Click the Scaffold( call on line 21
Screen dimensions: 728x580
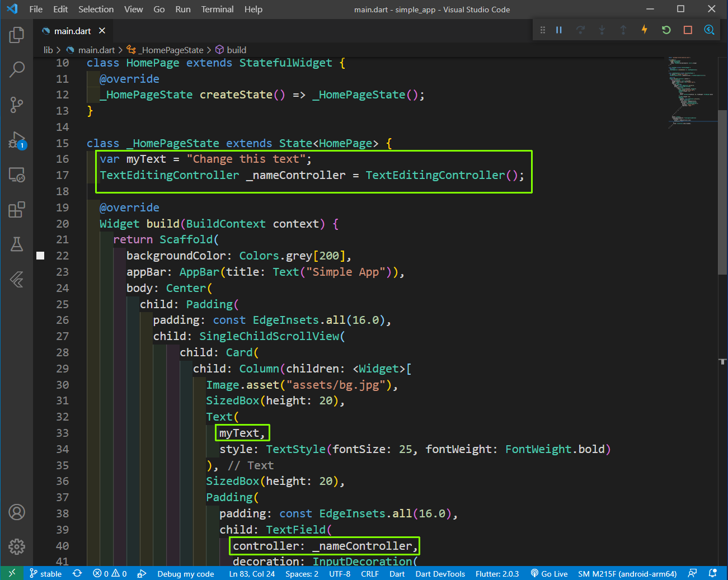point(189,239)
